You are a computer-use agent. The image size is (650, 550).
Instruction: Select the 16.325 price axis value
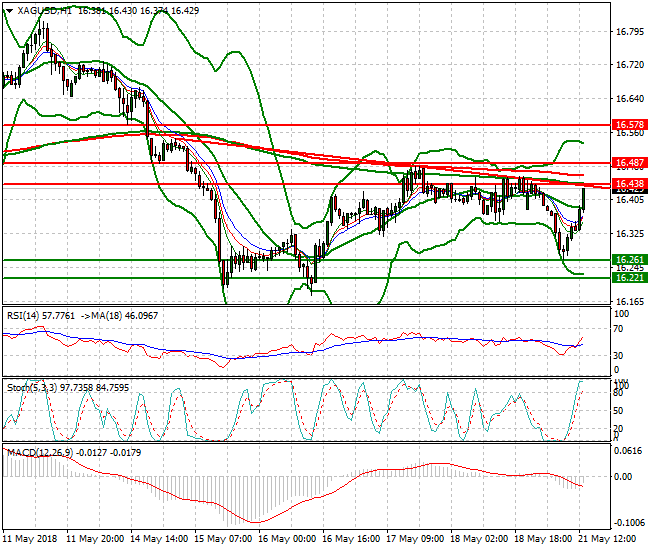[630, 234]
